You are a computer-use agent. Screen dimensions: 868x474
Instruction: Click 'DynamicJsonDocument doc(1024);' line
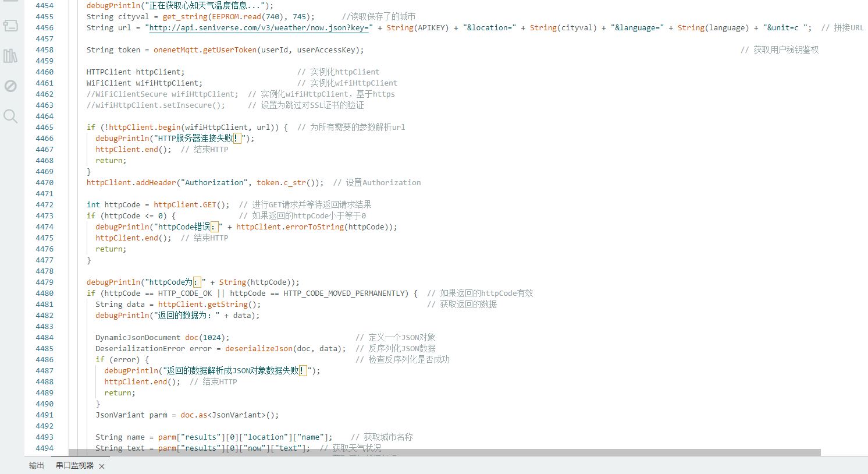(x=162, y=337)
